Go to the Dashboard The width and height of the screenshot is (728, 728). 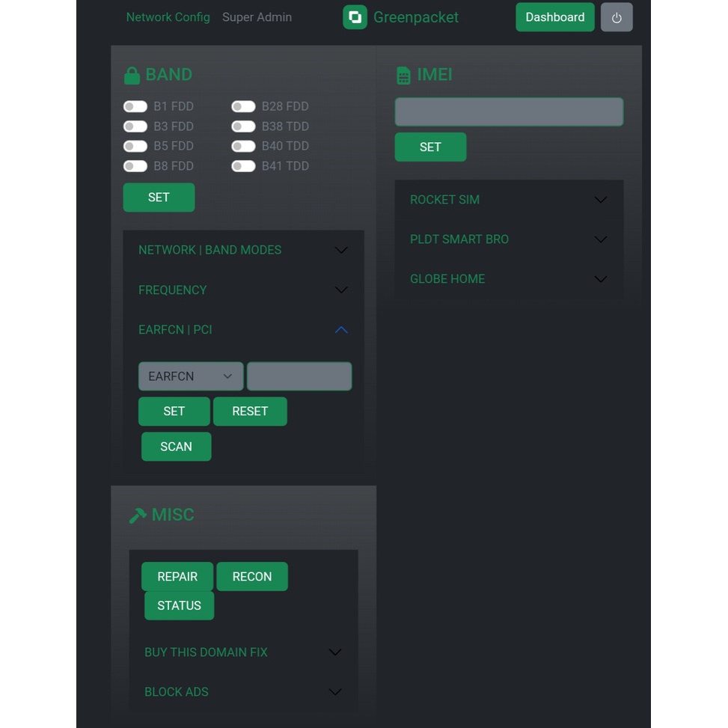[x=554, y=17]
